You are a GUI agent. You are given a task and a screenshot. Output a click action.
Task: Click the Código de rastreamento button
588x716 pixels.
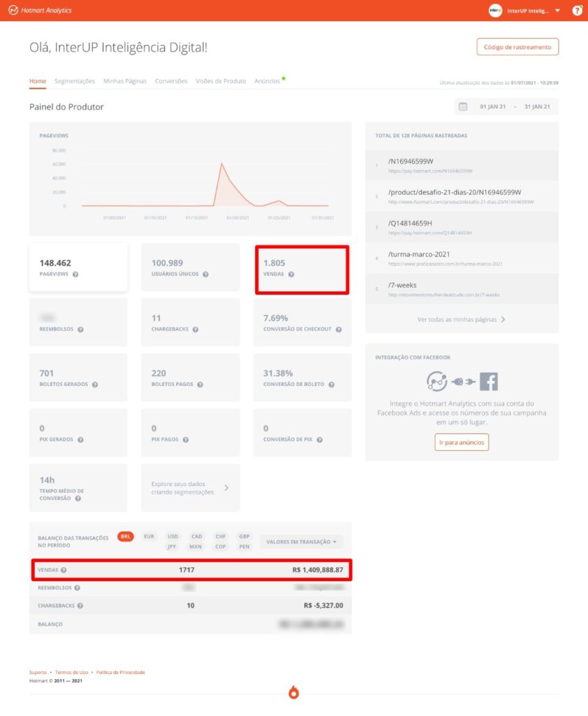[x=517, y=47]
